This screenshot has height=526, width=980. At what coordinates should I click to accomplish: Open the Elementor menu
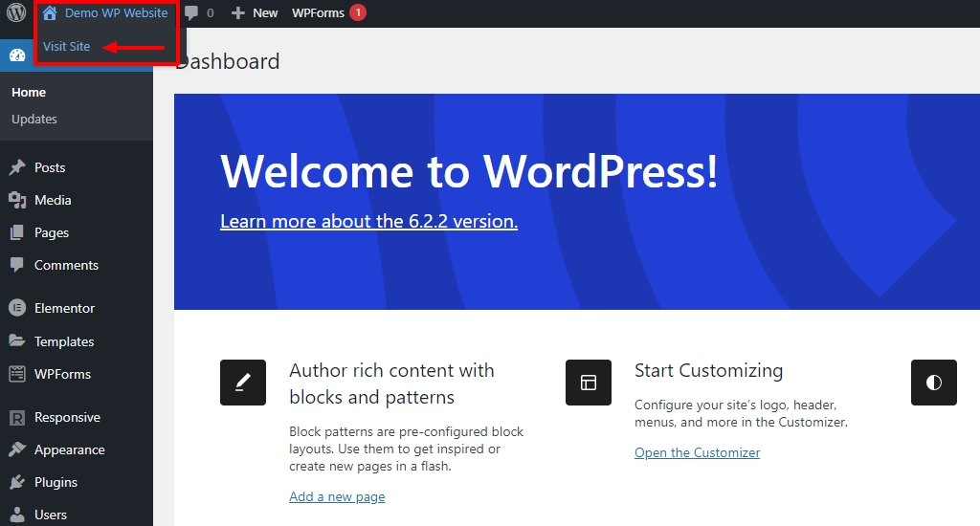tap(64, 308)
